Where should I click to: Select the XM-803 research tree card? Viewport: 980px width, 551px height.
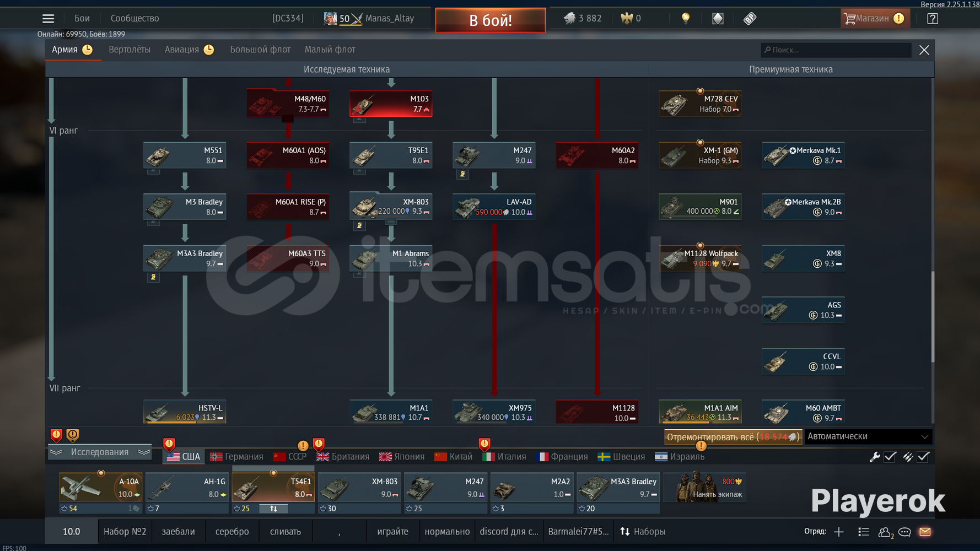391,207
